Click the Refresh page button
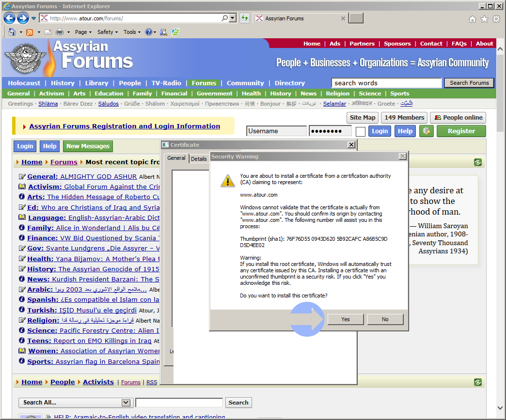Screen dimensions: 506x420 [x=245, y=18]
